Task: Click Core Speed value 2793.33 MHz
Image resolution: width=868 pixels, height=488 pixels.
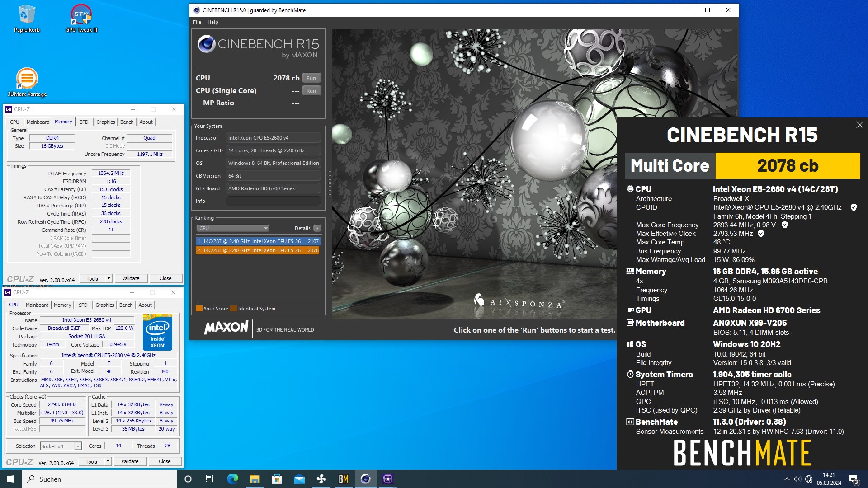Action: (x=62, y=405)
